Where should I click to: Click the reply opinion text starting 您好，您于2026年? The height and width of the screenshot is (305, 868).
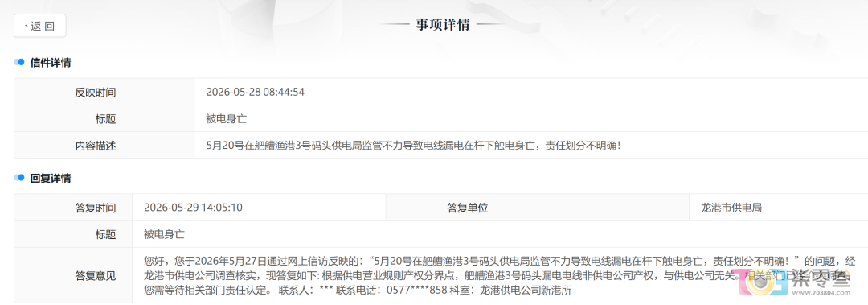click(500, 275)
